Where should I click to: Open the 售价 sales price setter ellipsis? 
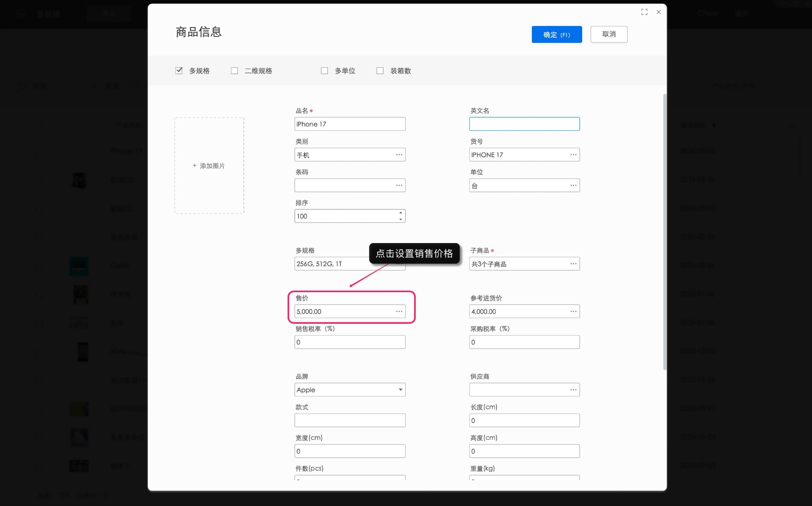point(399,311)
